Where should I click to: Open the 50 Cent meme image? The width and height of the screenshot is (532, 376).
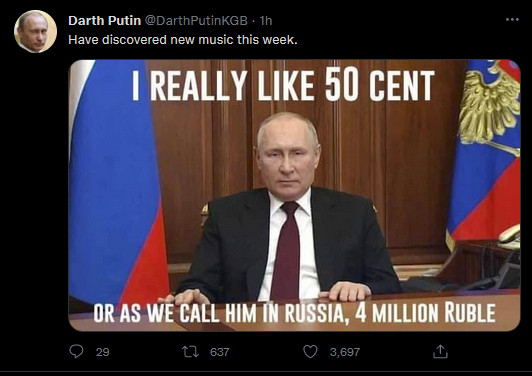294,195
